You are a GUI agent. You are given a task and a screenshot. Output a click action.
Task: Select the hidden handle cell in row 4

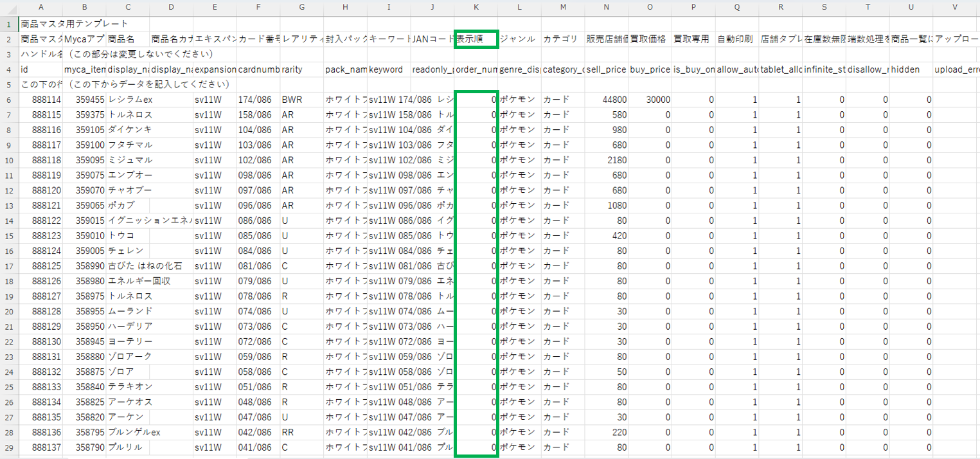pyautogui.click(x=911, y=69)
